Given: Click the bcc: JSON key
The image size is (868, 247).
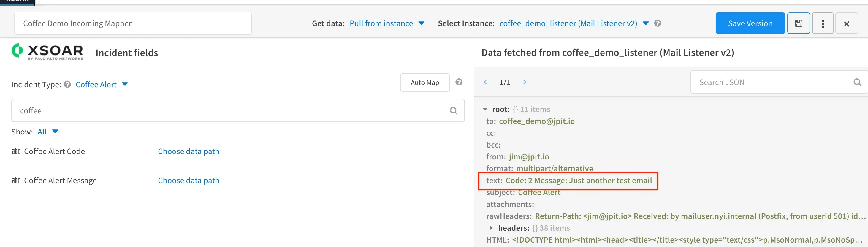Looking at the screenshot, I should (x=493, y=145).
